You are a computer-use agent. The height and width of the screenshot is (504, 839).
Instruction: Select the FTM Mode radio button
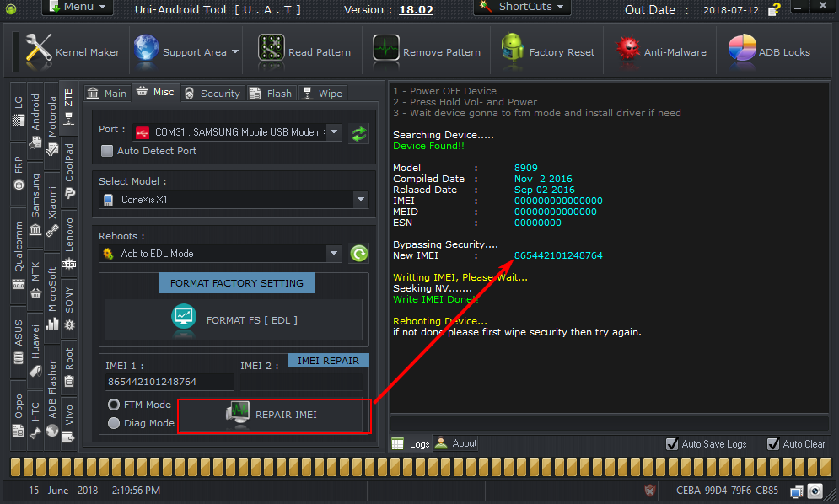[114, 405]
